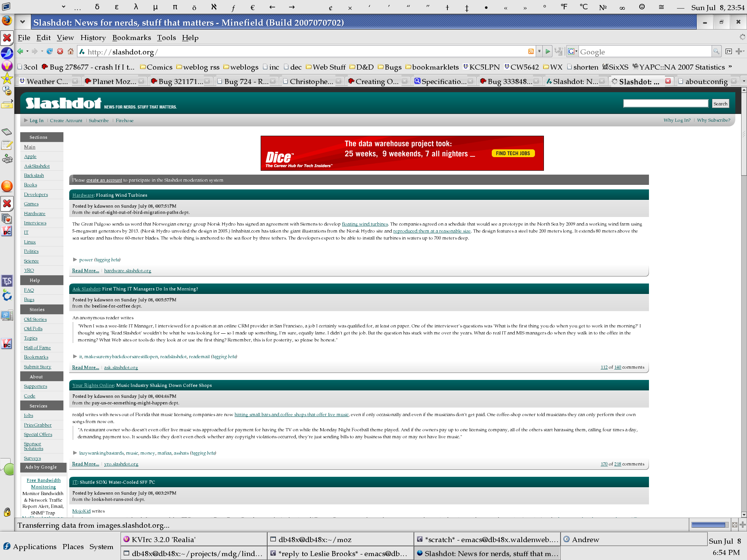Image resolution: width=747 pixels, height=560 pixels.
Task: Click the magnifier icon in Google search box
Action: (x=716, y=51)
